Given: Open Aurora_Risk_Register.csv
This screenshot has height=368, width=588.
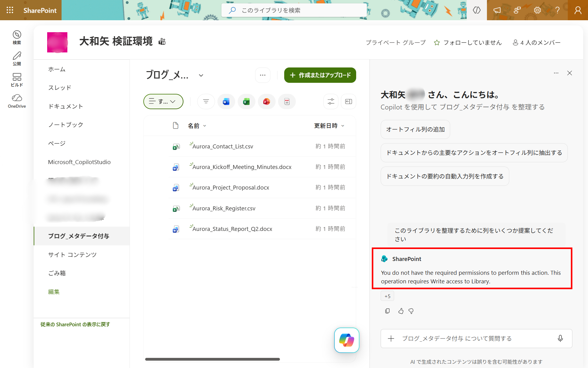Looking at the screenshot, I should point(224,209).
